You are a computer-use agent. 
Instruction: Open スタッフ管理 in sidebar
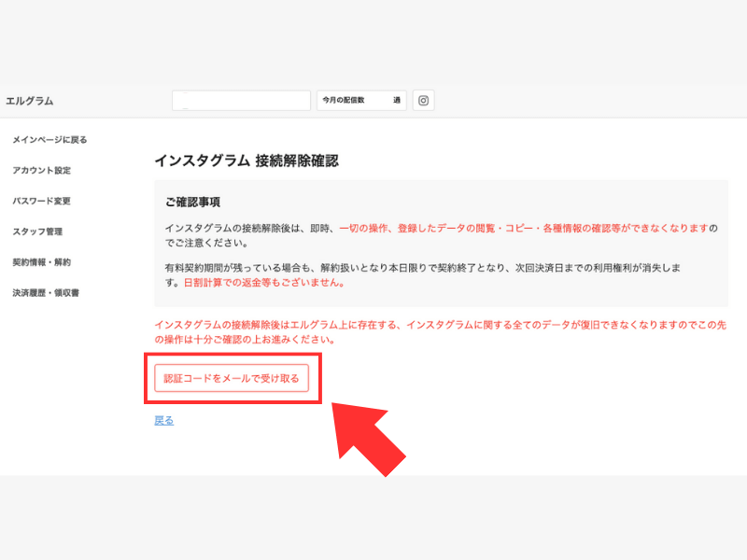tap(37, 231)
